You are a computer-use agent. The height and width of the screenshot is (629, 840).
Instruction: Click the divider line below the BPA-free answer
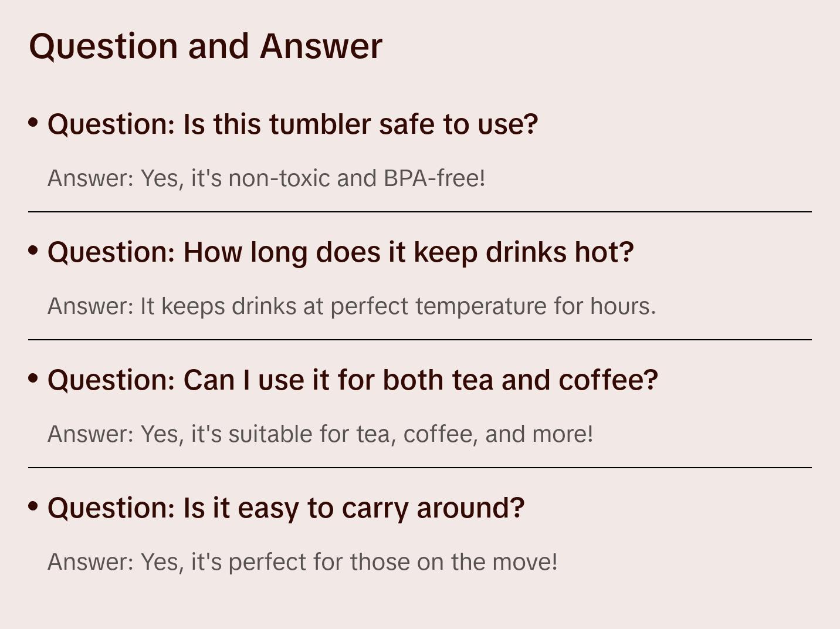[x=420, y=212]
